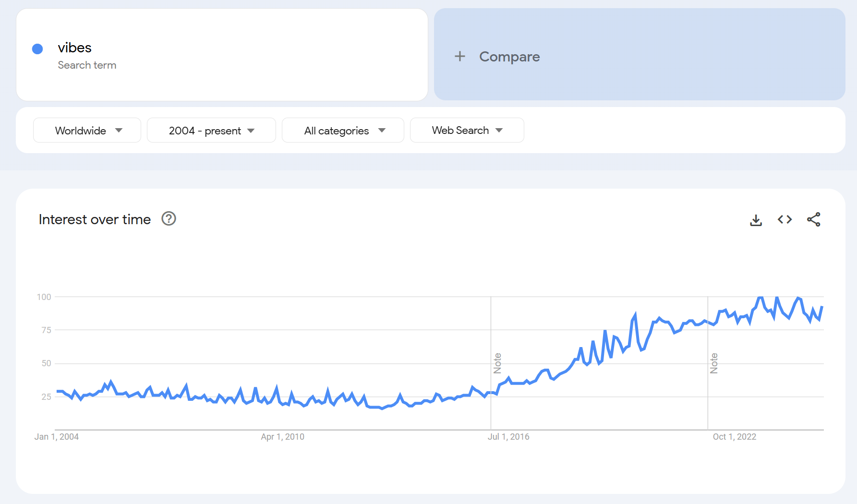Click the Oct 1, 2022 axis label

[734, 436]
